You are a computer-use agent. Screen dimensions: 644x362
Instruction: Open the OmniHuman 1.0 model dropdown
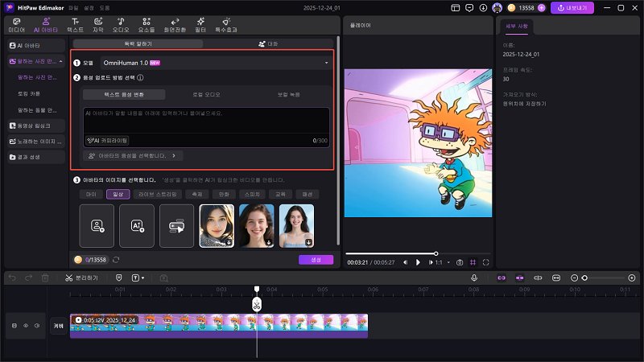point(216,63)
